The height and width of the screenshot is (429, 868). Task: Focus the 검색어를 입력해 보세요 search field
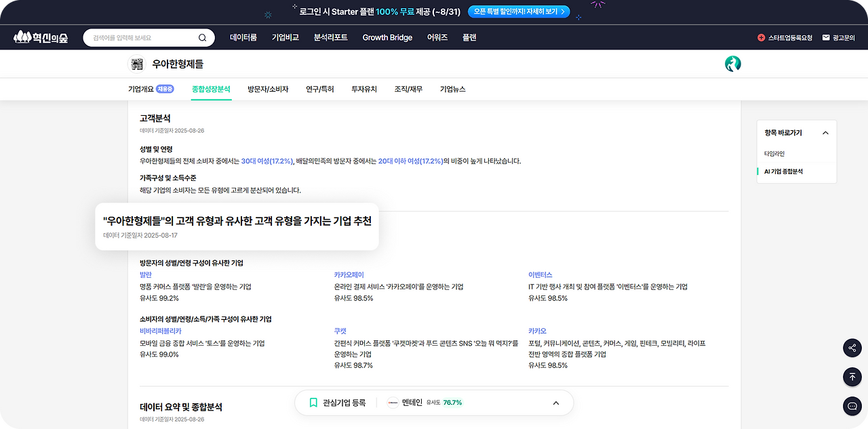tap(149, 37)
